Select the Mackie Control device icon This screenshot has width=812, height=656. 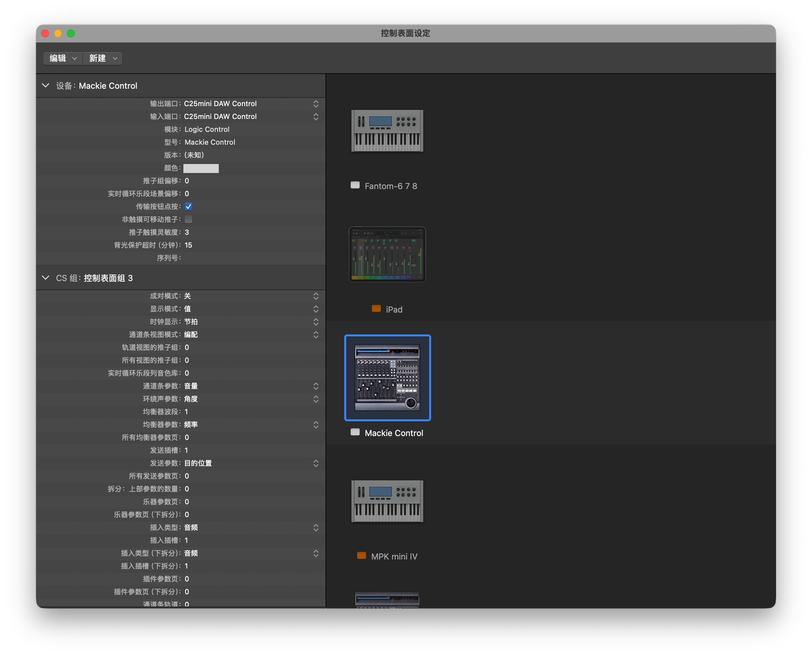(387, 378)
